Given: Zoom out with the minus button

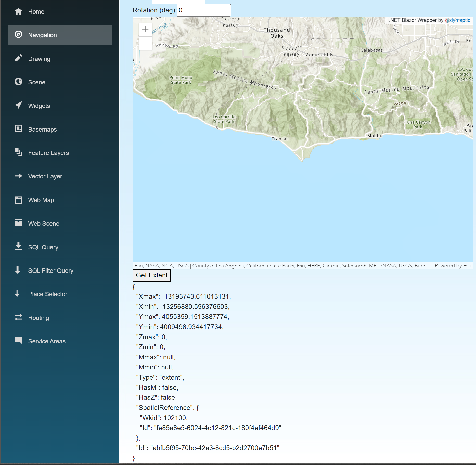Looking at the screenshot, I should pyautogui.click(x=145, y=43).
